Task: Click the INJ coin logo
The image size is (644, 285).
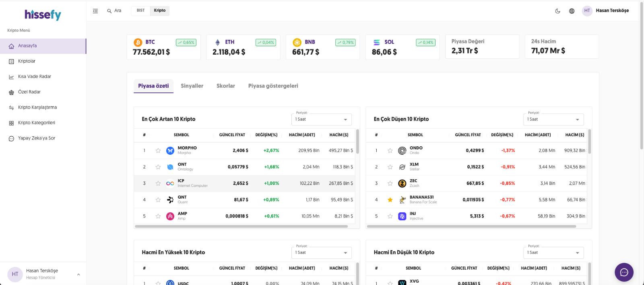Action: (402, 216)
